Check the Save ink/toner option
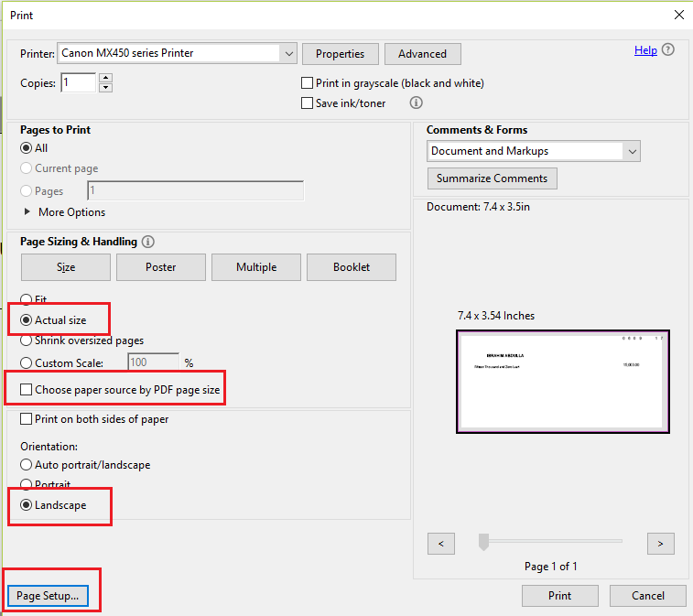This screenshot has width=693, height=616. point(308,103)
